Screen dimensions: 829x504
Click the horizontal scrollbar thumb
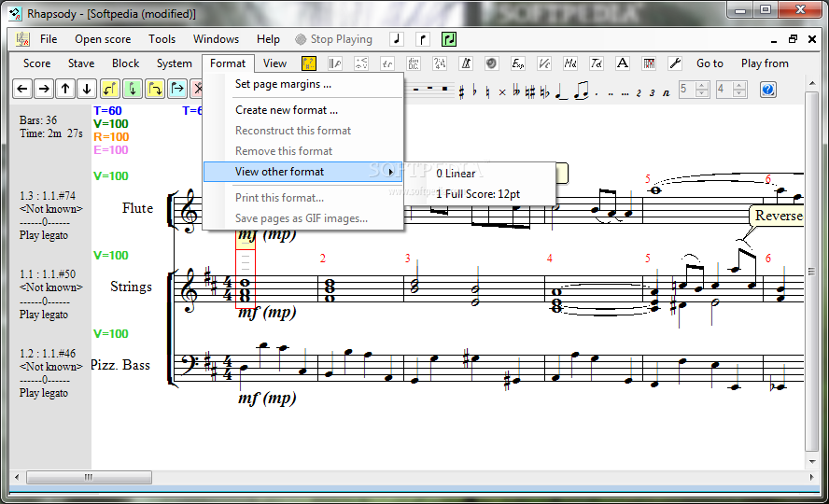point(89,477)
